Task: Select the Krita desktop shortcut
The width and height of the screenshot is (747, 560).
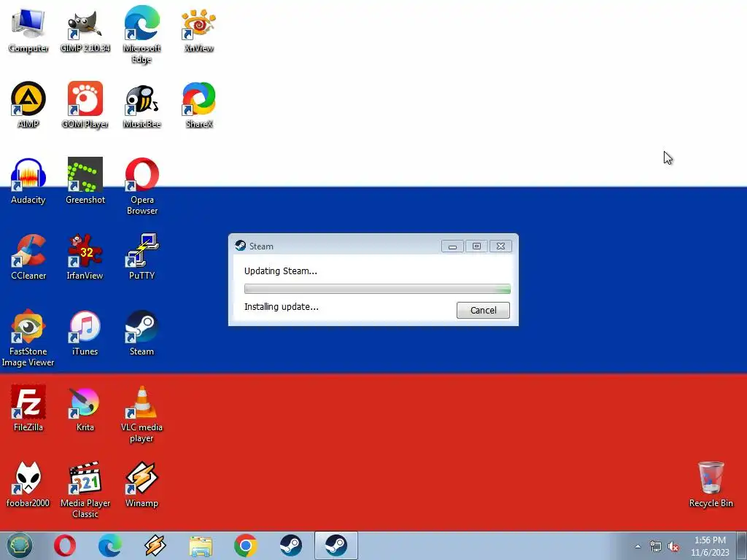Action: pyautogui.click(x=85, y=408)
